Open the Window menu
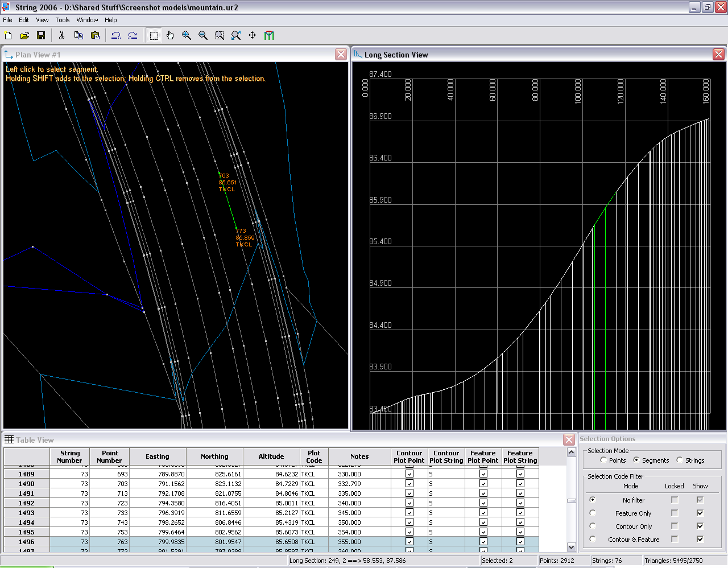This screenshot has width=728, height=568. pyautogui.click(x=87, y=20)
